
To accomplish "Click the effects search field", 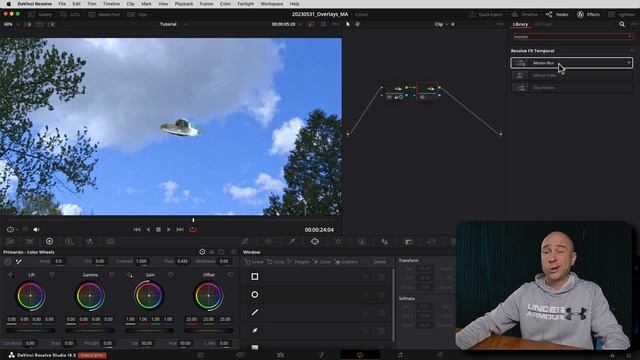I will pos(573,37).
